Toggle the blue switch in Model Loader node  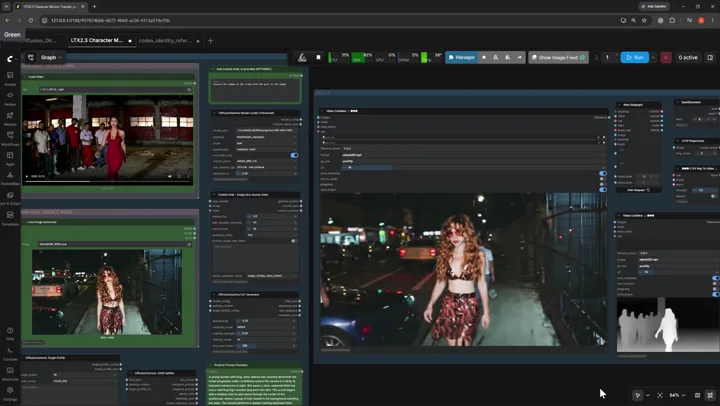294,155
